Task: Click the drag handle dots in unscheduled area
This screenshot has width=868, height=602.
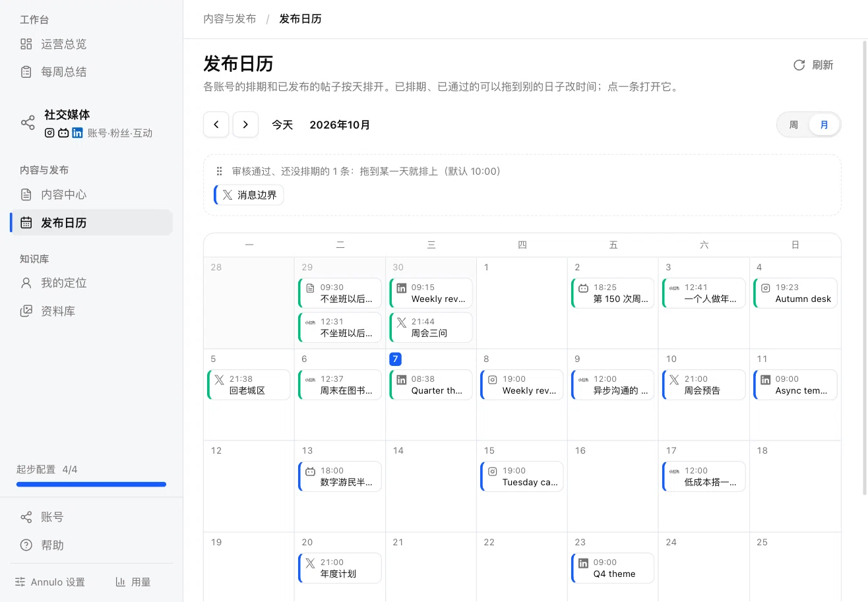Action: click(220, 171)
